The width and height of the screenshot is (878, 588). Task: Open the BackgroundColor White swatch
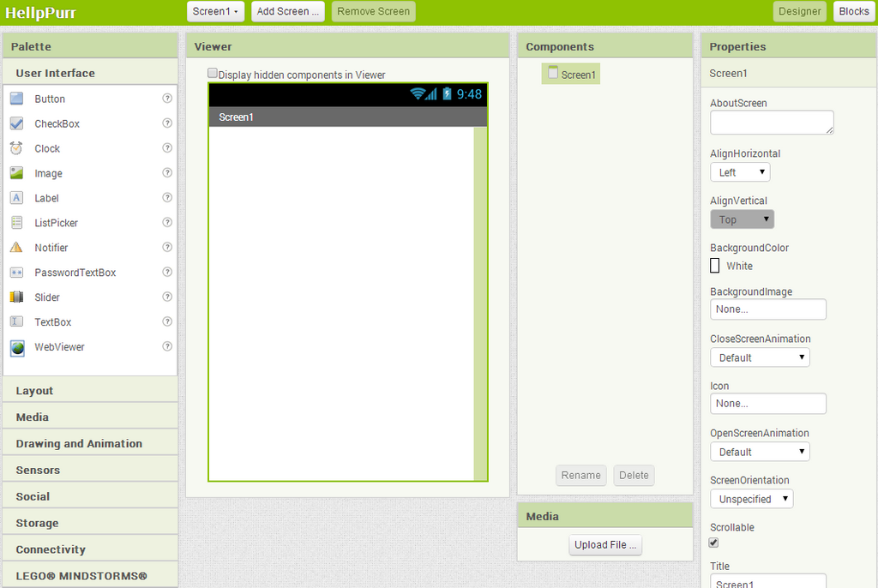click(x=714, y=266)
